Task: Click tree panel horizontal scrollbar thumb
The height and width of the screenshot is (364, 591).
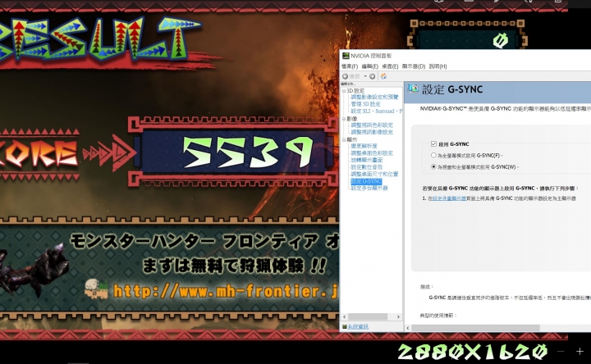Action: [368, 317]
